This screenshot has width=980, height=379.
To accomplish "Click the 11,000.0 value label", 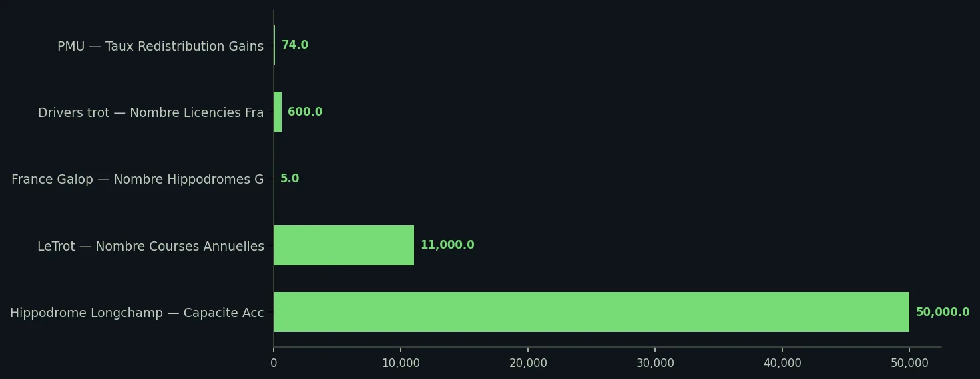I will coord(447,245).
